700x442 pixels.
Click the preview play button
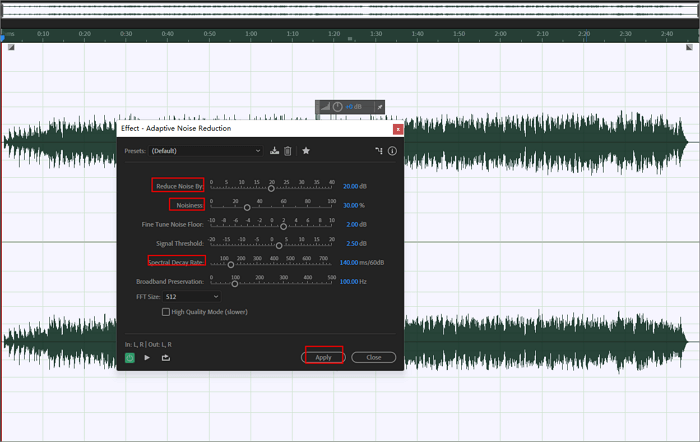click(147, 357)
